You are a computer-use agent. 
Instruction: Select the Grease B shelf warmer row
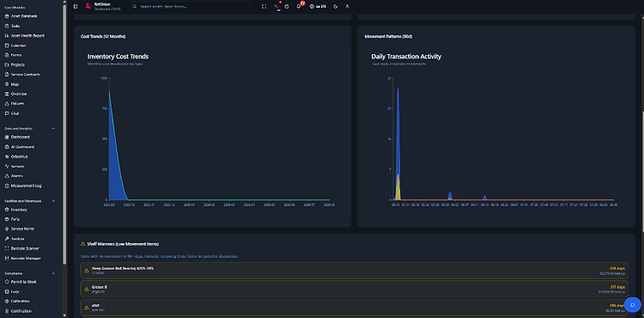coord(355,289)
